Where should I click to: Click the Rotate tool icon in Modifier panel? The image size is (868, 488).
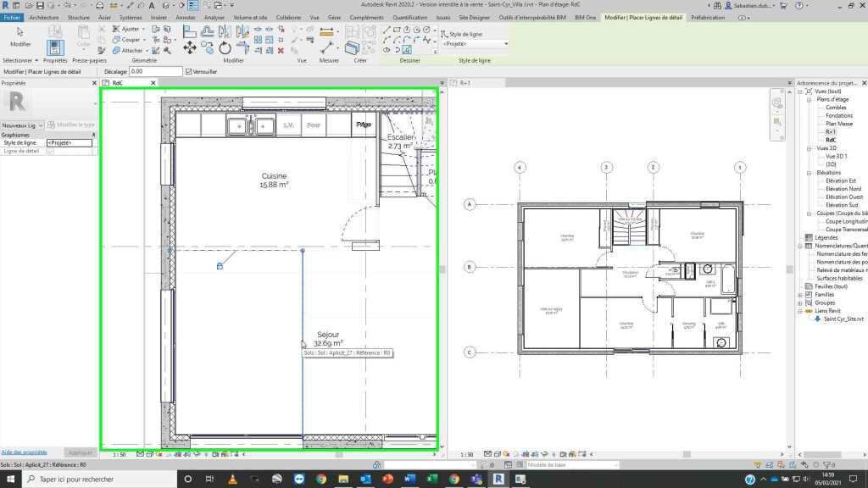click(225, 48)
